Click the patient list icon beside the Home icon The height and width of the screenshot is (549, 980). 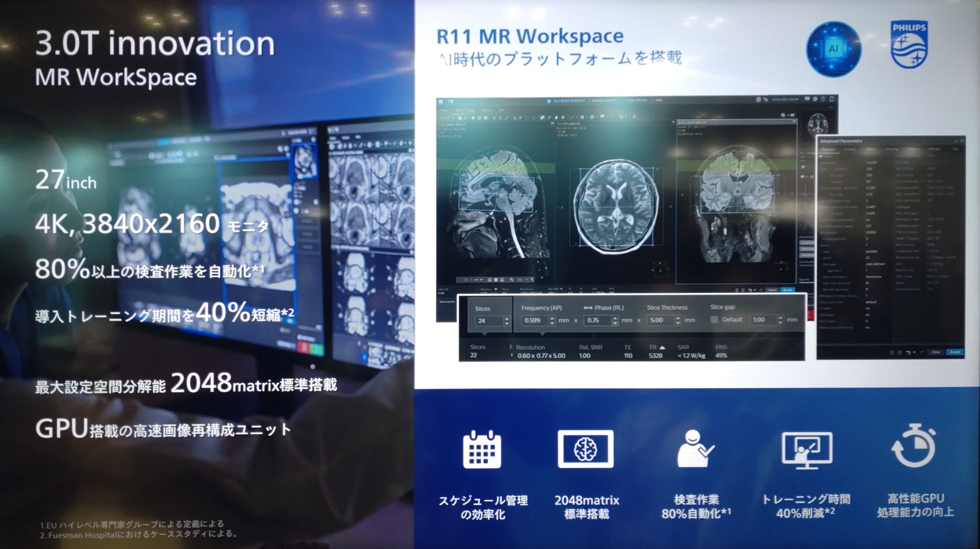click(x=451, y=102)
